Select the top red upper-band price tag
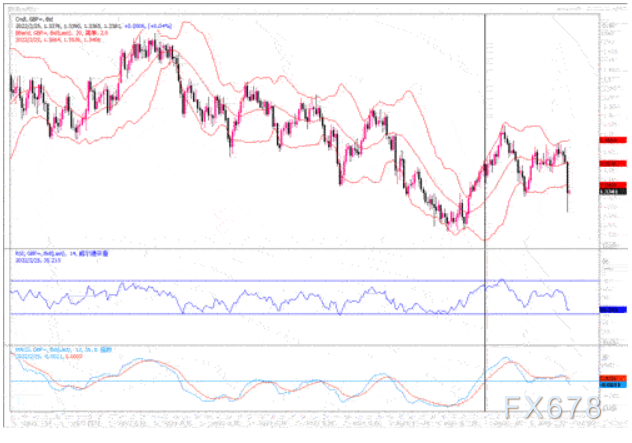This screenshot has height=443, width=632. click(613, 140)
